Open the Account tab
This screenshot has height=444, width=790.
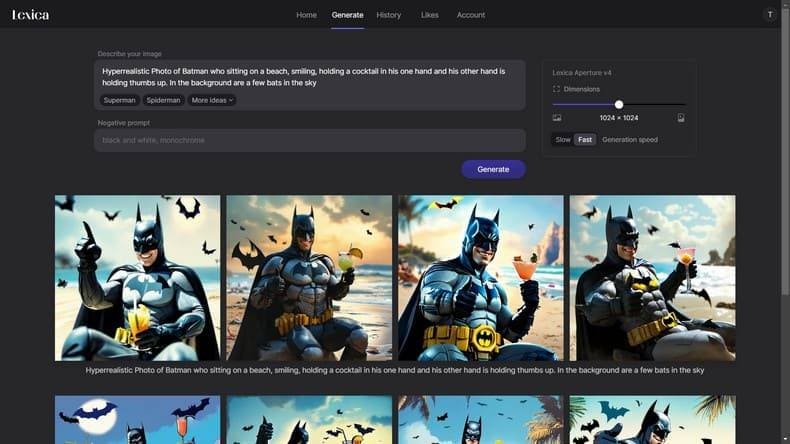click(x=471, y=15)
